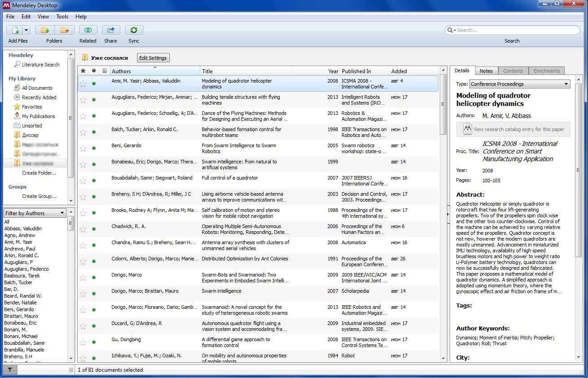588x378 pixels.
Task: Open the Contents tab
Action: click(x=513, y=71)
